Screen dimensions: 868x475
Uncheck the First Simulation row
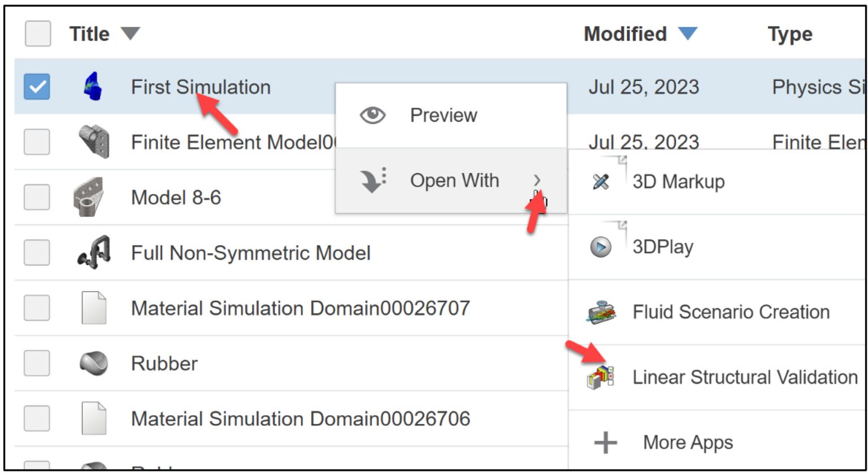(37, 86)
